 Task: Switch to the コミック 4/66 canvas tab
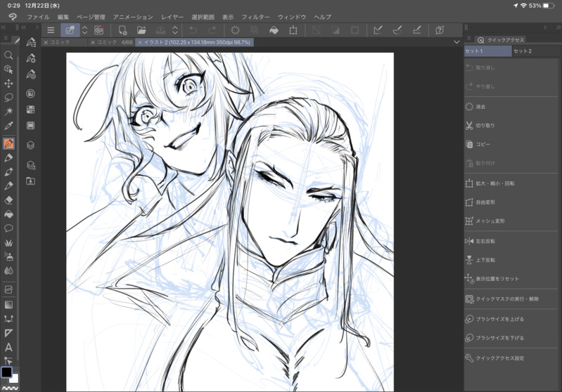pyautogui.click(x=111, y=42)
